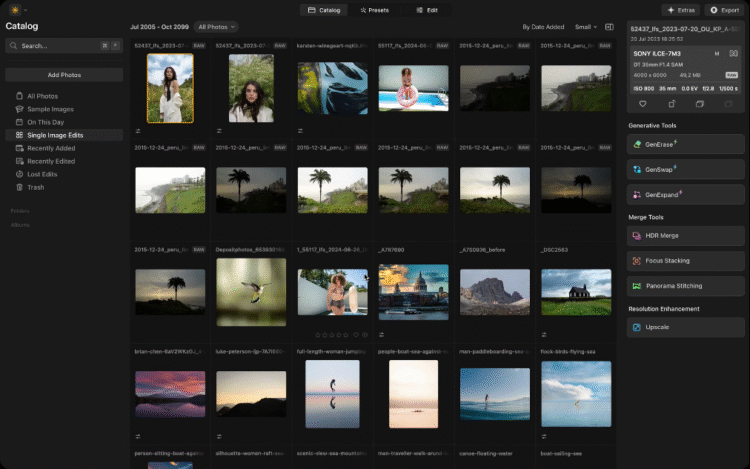Click the 'SONY ILCE-7M3' camera name
750x469 pixels.
[657, 54]
